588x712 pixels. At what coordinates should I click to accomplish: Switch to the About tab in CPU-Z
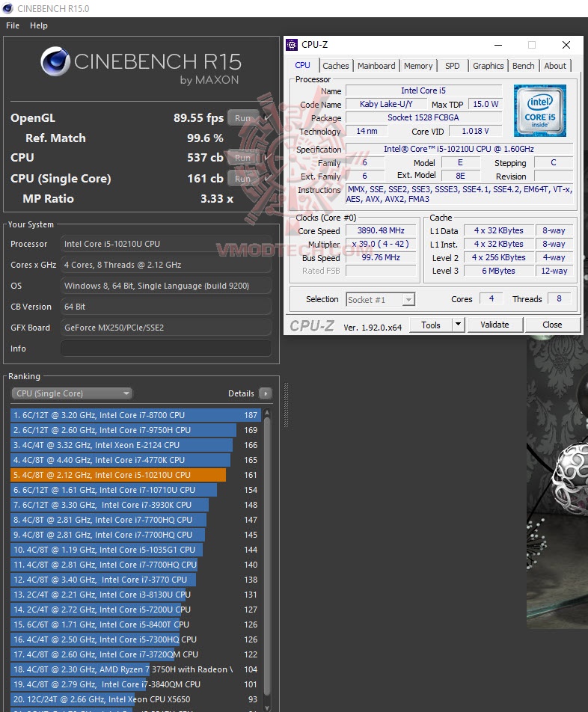pos(555,66)
